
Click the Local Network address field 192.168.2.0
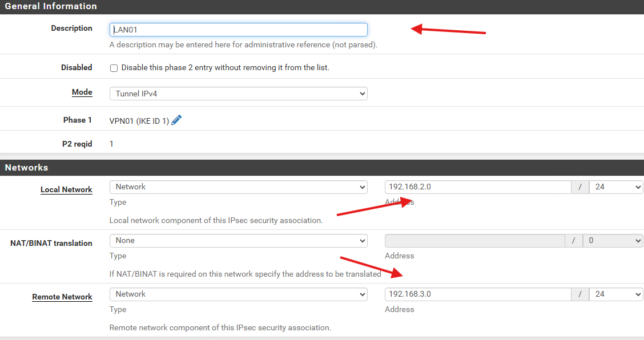tap(478, 187)
